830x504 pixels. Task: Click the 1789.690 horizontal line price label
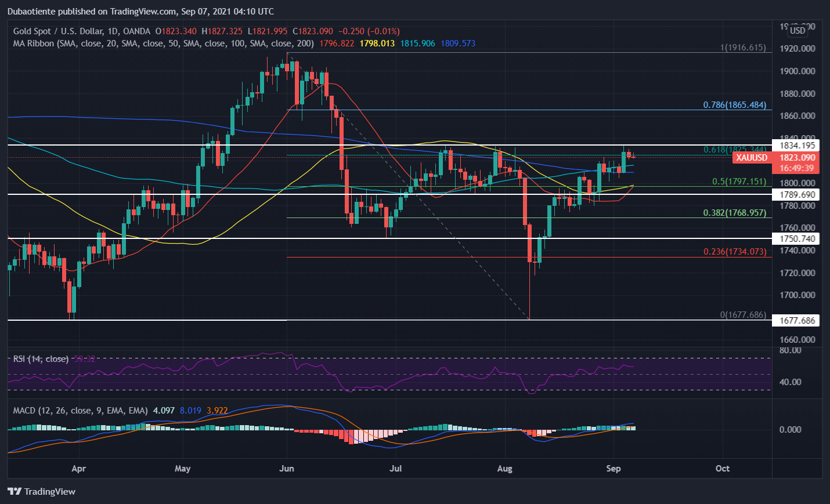click(797, 195)
